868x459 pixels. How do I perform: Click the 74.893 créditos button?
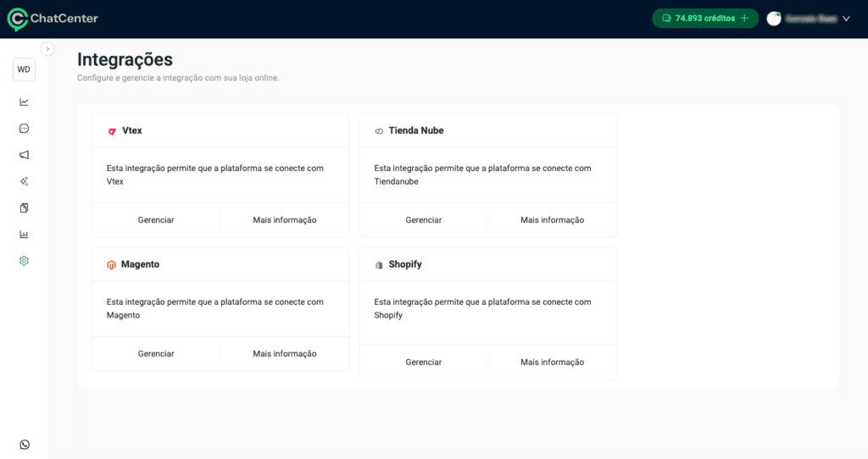click(x=704, y=19)
